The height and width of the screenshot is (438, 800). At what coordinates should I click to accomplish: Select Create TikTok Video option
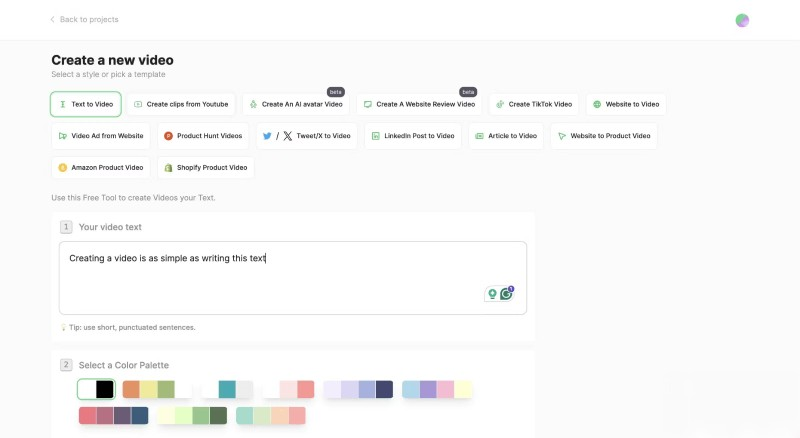pyautogui.click(x=534, y=104)
